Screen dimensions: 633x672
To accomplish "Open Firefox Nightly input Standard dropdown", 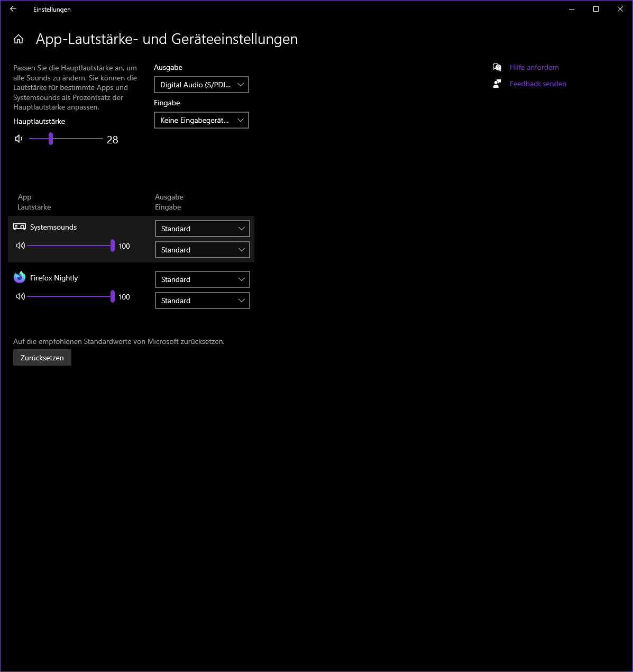I will tap(203, 301).
